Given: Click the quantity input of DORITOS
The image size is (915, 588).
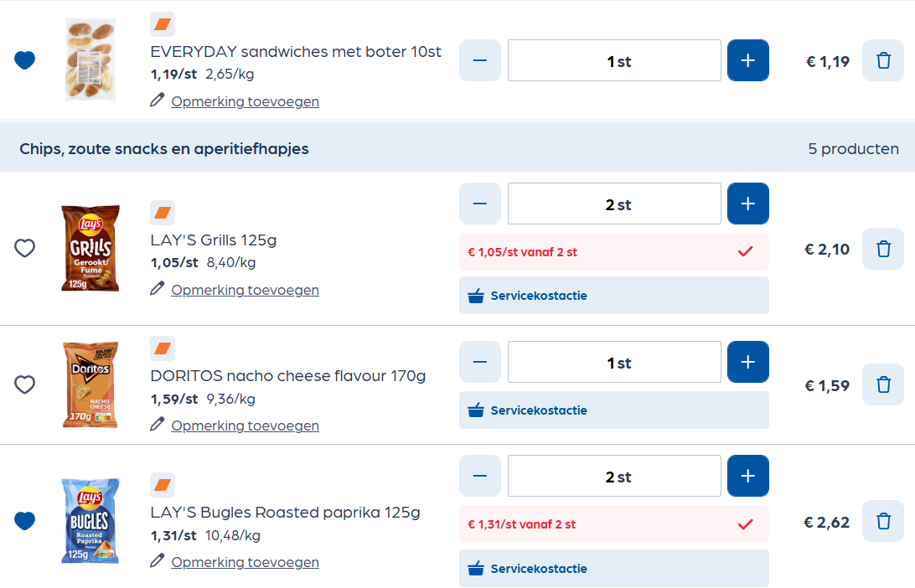Looking at the screenshot, I should [614, 361].
